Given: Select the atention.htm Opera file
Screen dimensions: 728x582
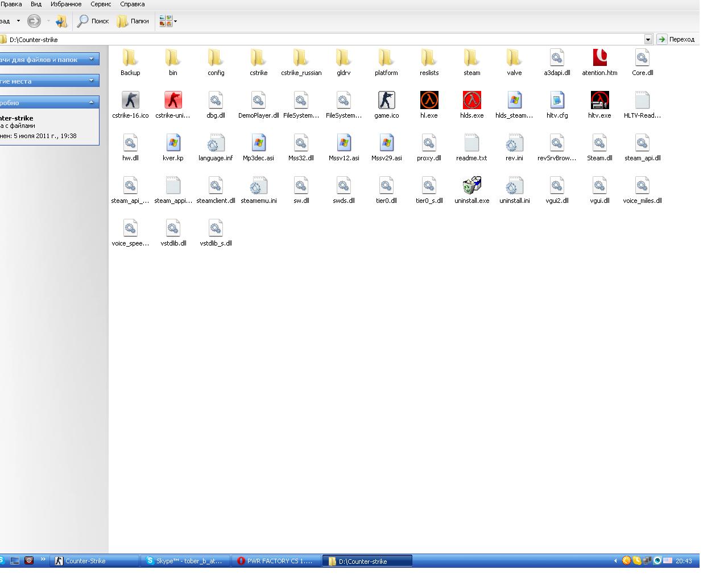Looking at the screenshot, I should [599, 58].
